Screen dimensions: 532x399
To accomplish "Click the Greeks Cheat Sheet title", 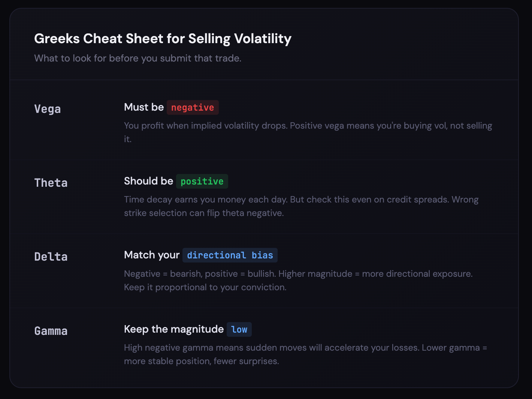I will pos(163,39).
